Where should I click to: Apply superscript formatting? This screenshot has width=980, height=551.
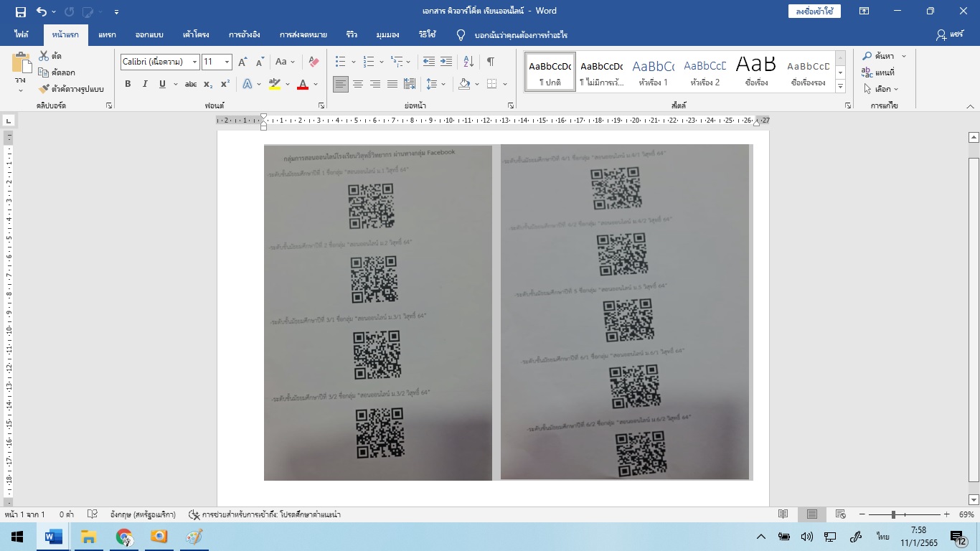coord(225,84)
